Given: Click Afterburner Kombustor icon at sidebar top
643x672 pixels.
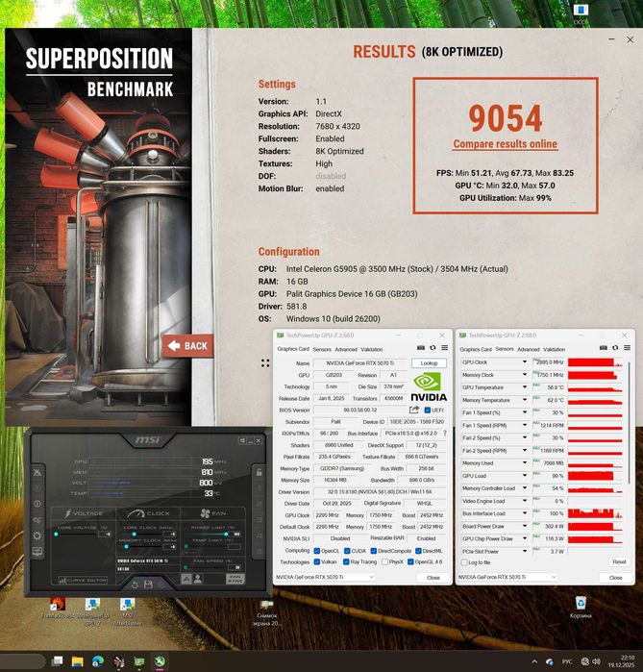Looking at the screenshot, I should (37, 472).
